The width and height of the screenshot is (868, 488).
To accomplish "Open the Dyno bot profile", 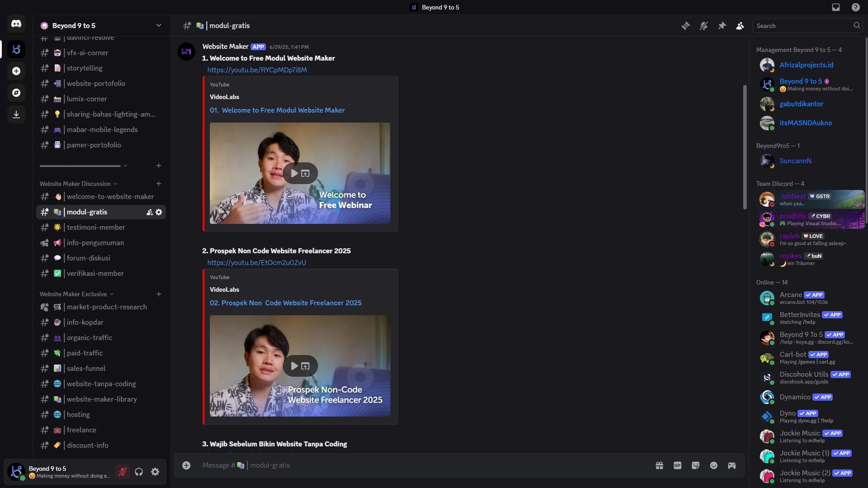I will point(810,417).
